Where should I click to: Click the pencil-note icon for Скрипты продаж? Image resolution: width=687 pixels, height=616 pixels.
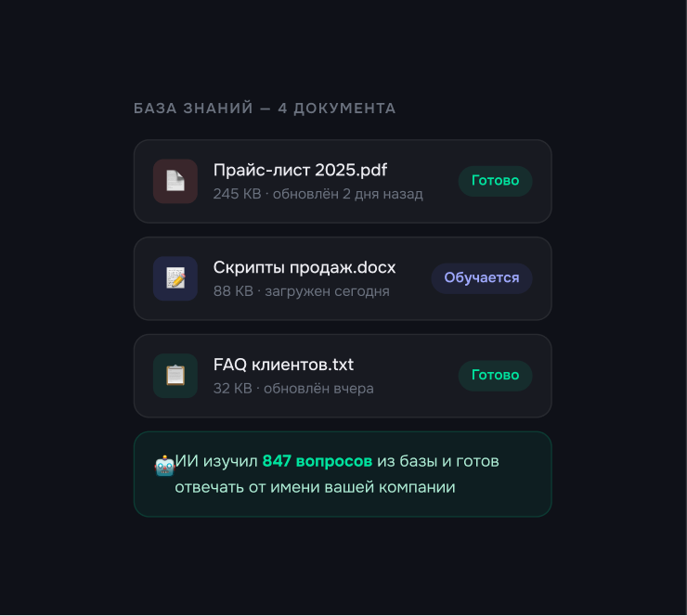(175, 278)
